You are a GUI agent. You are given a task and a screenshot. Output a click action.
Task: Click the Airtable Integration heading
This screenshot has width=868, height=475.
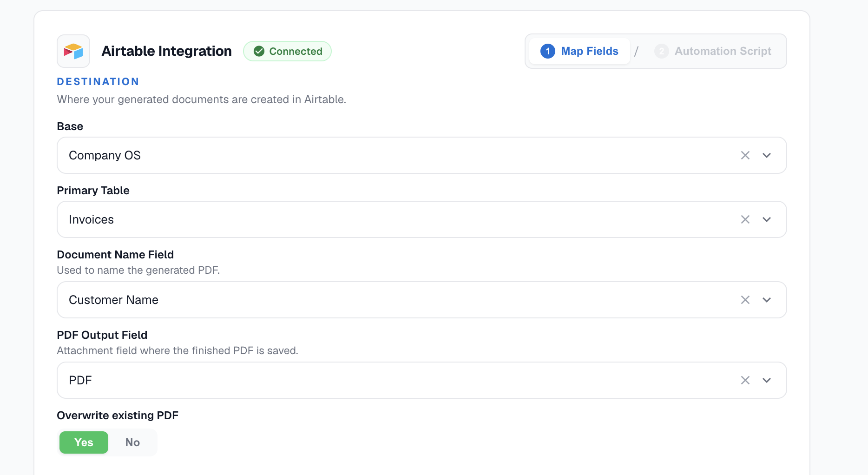pyautogui.click(x=166, y=51)
